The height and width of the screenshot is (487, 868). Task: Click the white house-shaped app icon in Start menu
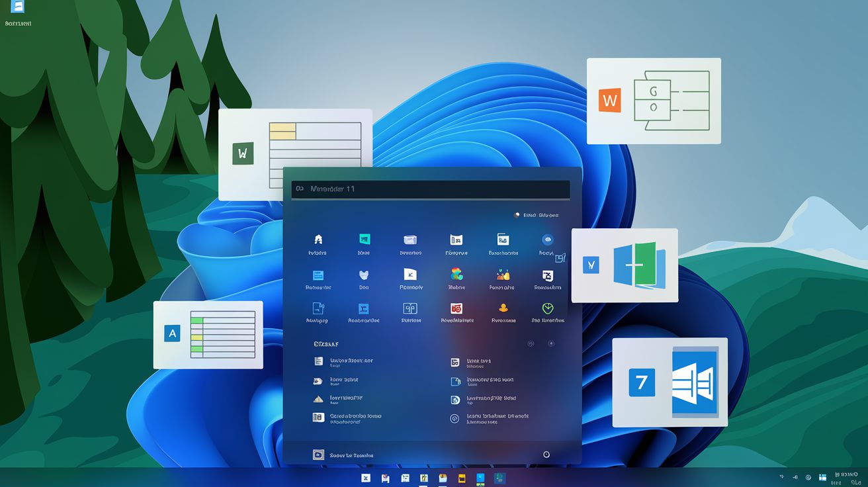(x=318, y=240)
